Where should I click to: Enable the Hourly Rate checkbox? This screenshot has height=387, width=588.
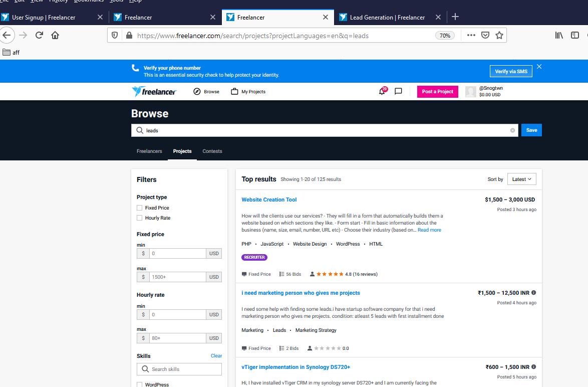(140, 218)
